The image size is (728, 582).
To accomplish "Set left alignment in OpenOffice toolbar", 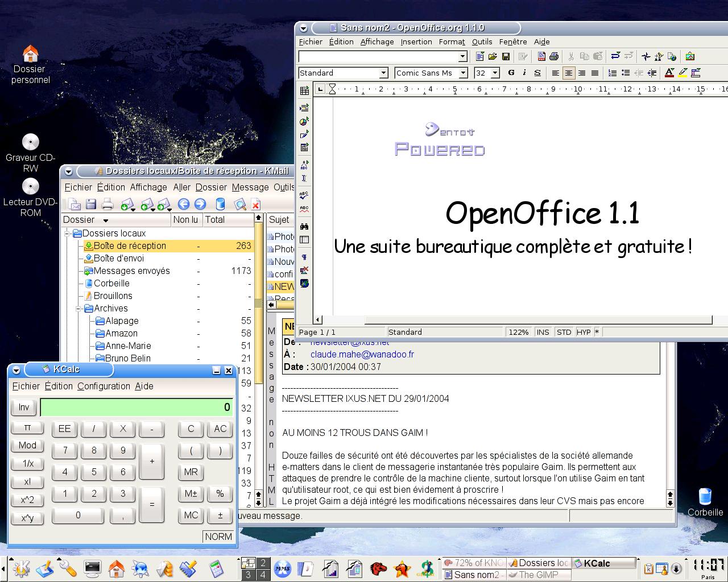I will pos(555,73).
